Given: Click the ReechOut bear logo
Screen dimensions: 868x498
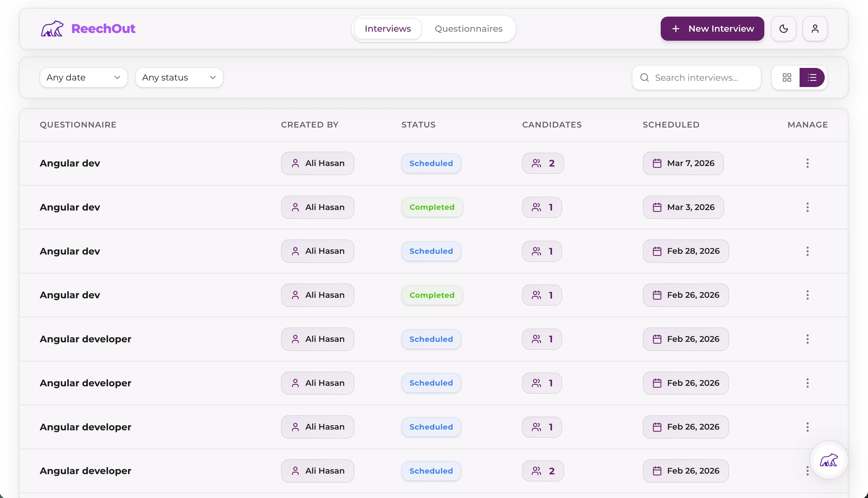Looking at the screenshot, I should (52, 28).
